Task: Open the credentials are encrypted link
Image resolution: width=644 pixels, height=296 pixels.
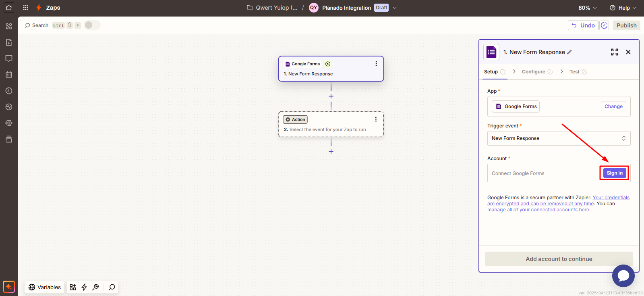Action: [x=558, y=200]
